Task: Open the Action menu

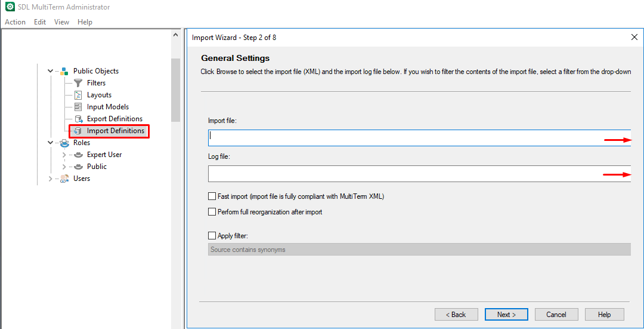Action: pyautogui.click(x=15, y=22)
